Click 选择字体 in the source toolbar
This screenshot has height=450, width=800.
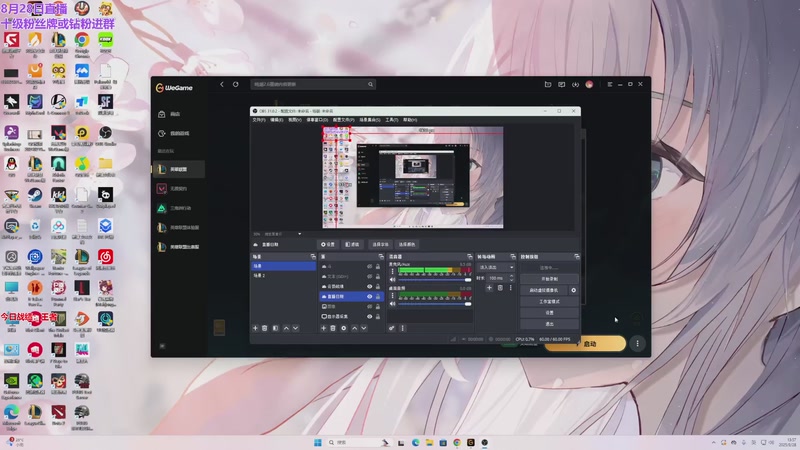tap(380, 244)
